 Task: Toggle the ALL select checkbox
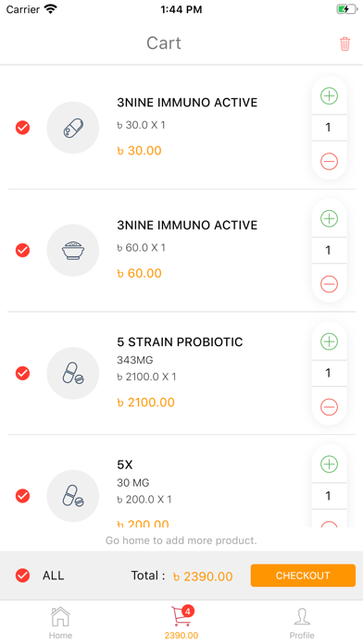pos(22,576)
